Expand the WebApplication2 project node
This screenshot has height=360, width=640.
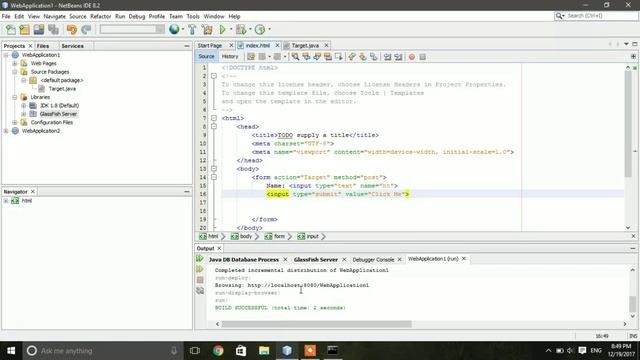point(6,131)
